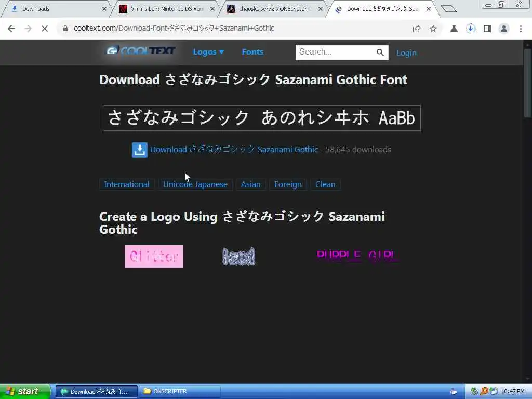532x399 pixels.
Task: Toggle the browser side panel
Action: coord(487,29)
